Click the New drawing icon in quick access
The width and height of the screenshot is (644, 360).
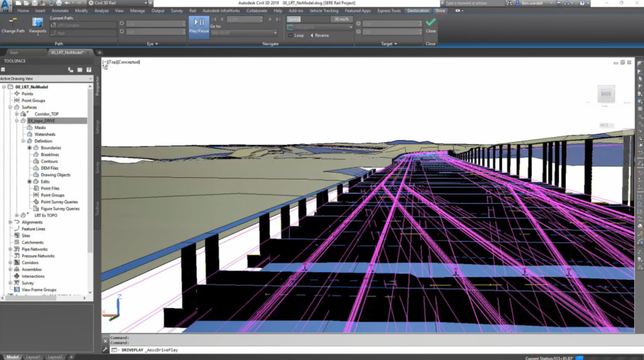(x=19, y=3)
